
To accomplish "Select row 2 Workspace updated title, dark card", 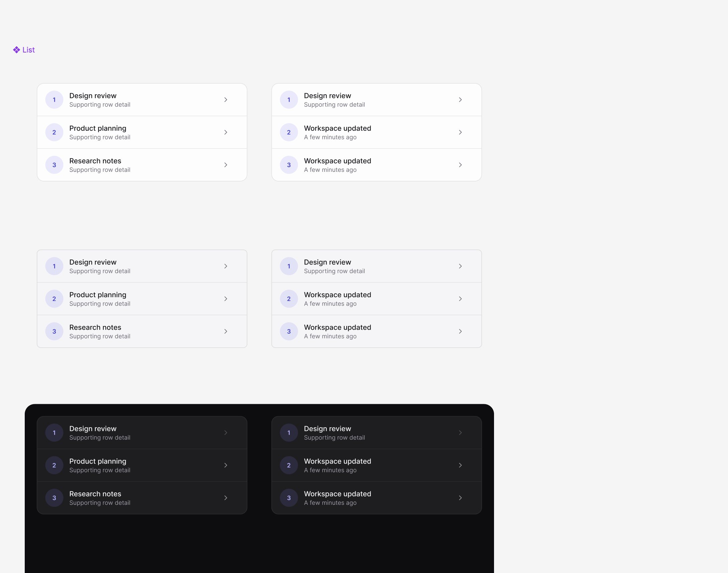I will pyautogui.click(x=337, y=461).
